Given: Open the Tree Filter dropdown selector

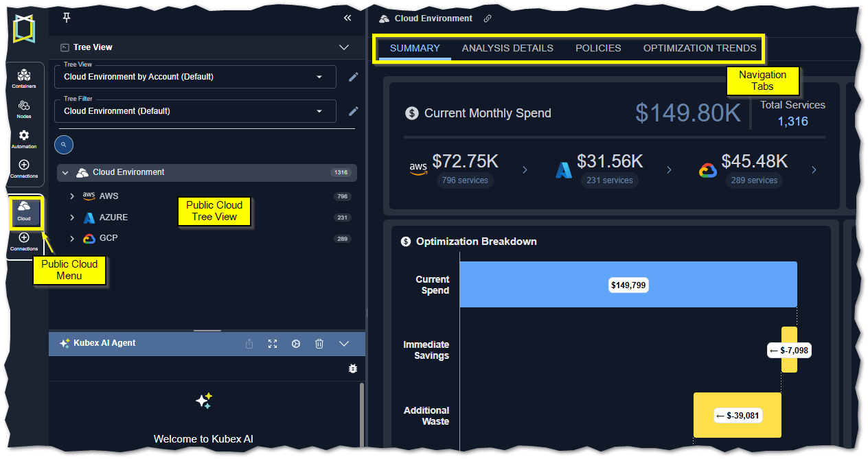Looking at the screenshot, I should (196, 111).
